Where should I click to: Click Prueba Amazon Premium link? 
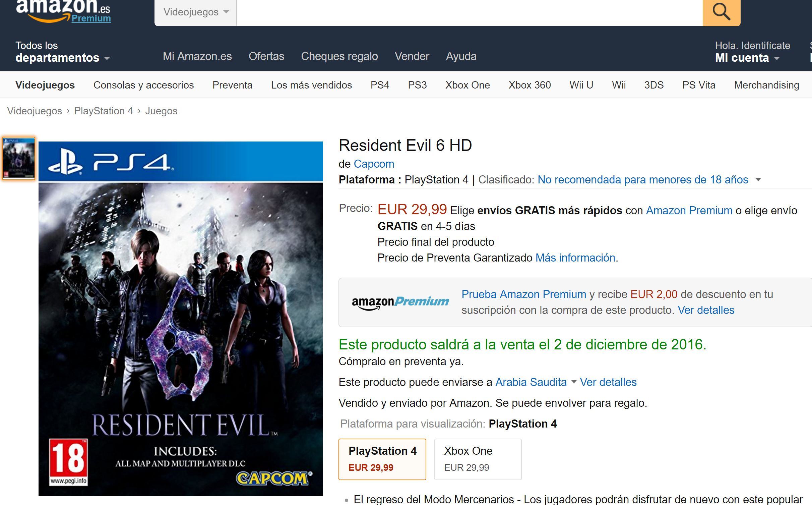click(x=523, y=294)
